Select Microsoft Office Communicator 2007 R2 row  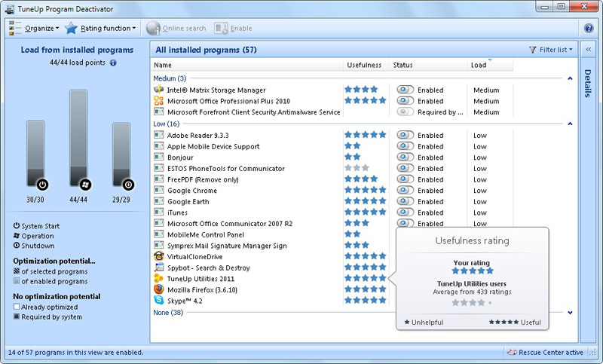pyautogui.click(x=332, y=223)
